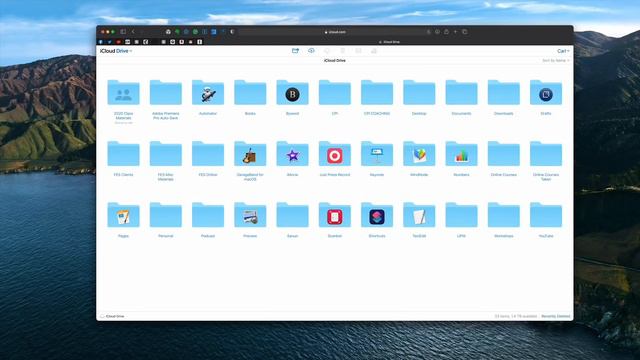
Task: Click Safari's share button
Action: 446,31
